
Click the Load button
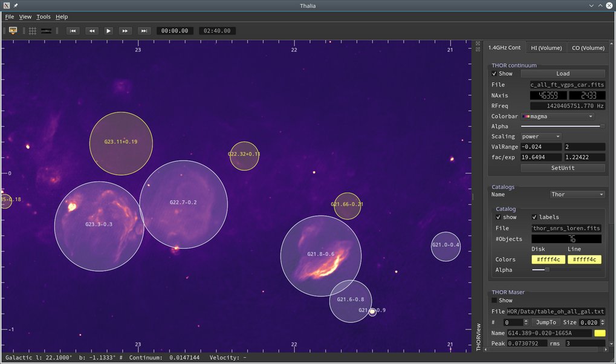pos(562,74)
